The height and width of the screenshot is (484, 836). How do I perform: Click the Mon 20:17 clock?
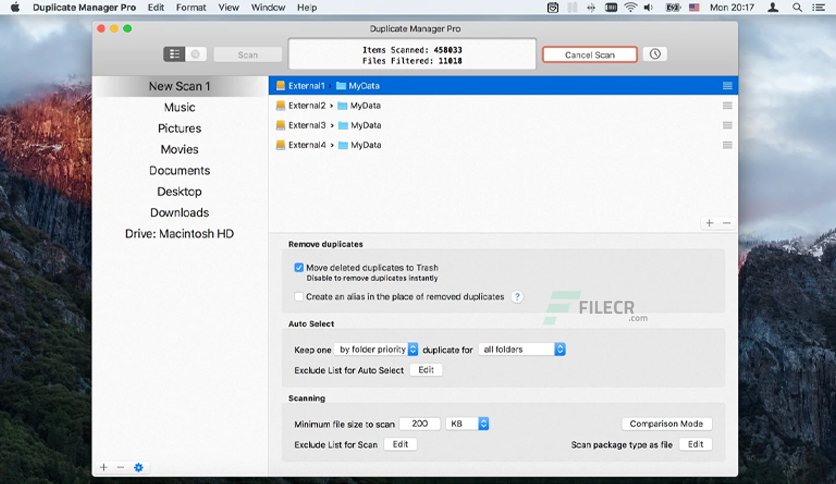pos(732,7)
